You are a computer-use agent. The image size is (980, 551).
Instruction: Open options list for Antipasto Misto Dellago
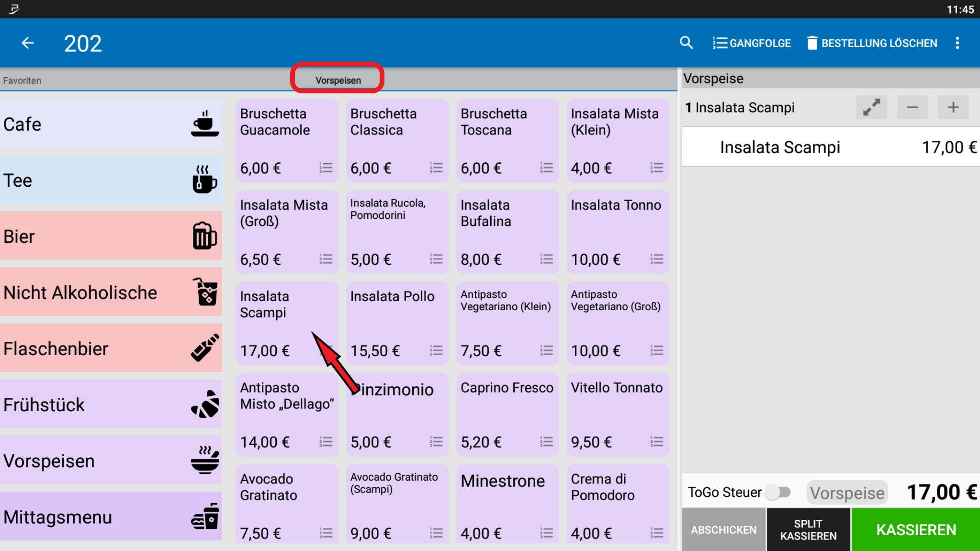point(326,442)
